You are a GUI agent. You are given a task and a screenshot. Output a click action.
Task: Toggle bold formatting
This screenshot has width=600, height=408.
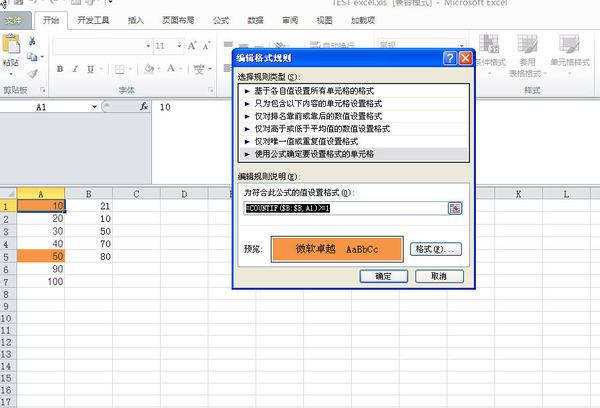click(60, 69)
